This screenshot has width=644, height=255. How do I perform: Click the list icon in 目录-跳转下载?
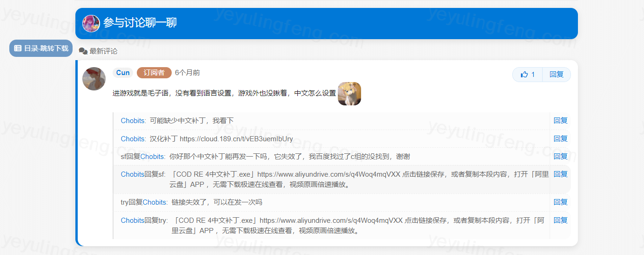18,48
